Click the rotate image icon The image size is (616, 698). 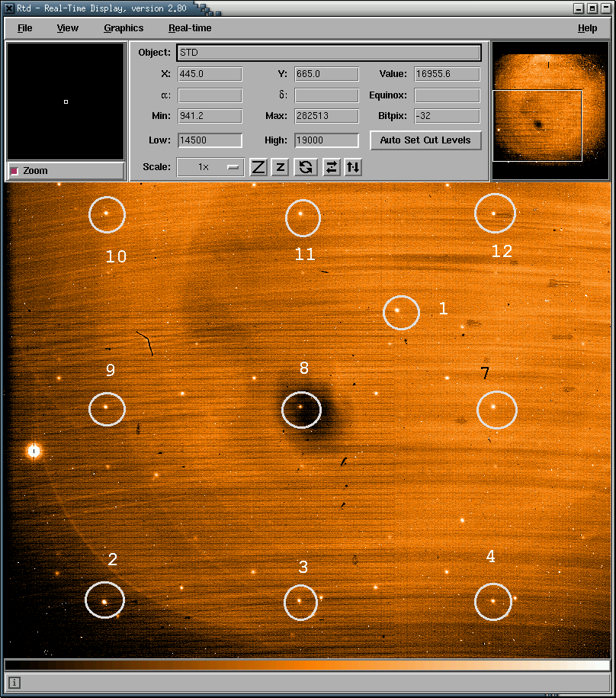pos(306,167)
